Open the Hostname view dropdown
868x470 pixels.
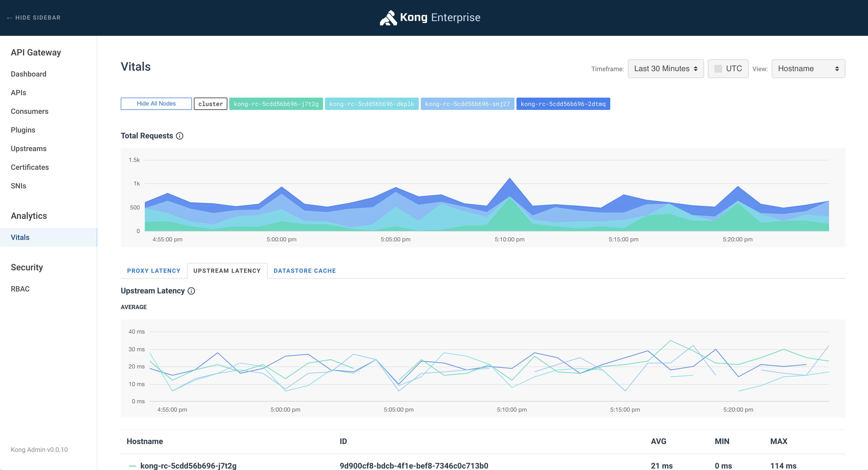[x=808, y=69]
